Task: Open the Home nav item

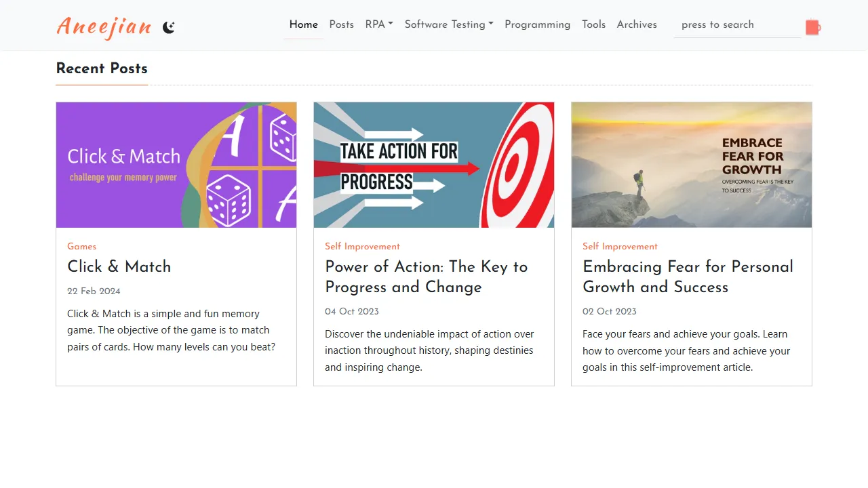Action: (303, 24)
